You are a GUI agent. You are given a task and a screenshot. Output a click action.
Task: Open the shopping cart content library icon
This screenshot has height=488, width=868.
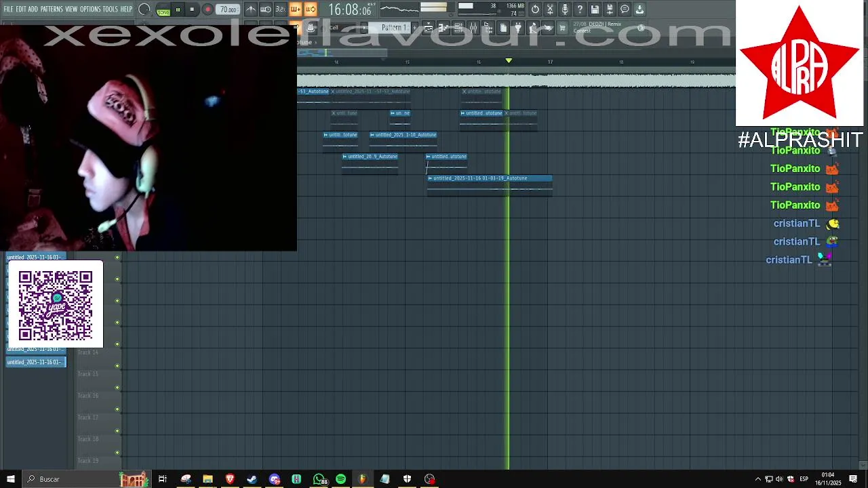click(562, 28)
